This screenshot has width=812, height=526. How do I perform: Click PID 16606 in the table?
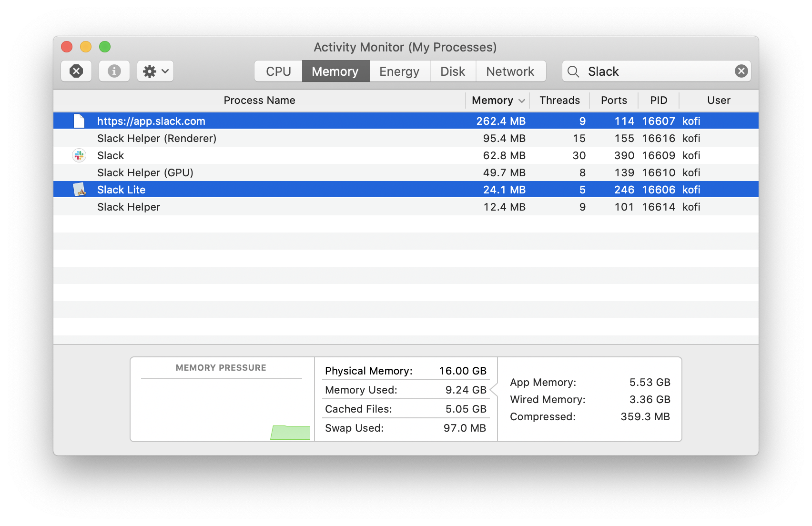click(x=659, y=190)
